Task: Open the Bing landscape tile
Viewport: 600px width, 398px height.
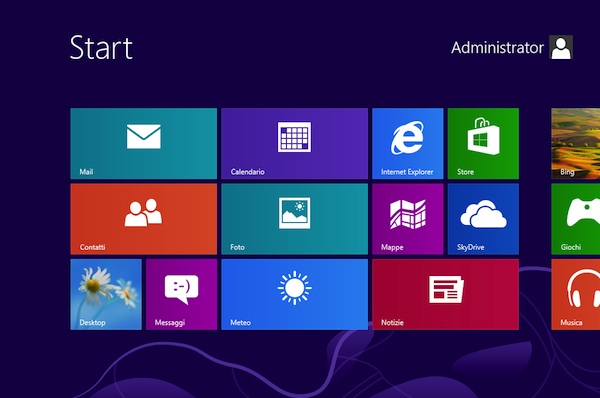Action: tap(576, 144)
